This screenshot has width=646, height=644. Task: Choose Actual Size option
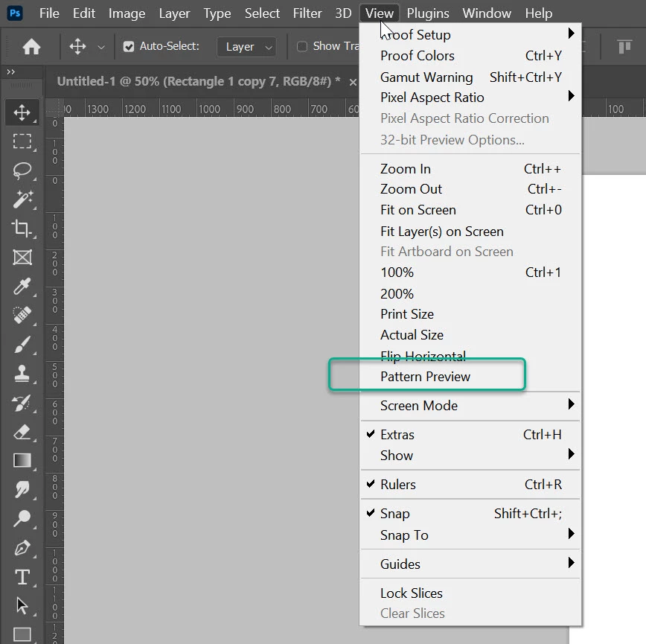pyautogui.click(x=470, y=335)
